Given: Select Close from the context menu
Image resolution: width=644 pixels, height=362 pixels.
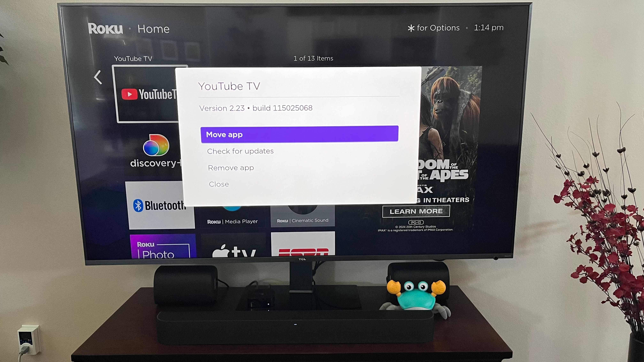Looking at the screenshot, I should coord(218,184).
